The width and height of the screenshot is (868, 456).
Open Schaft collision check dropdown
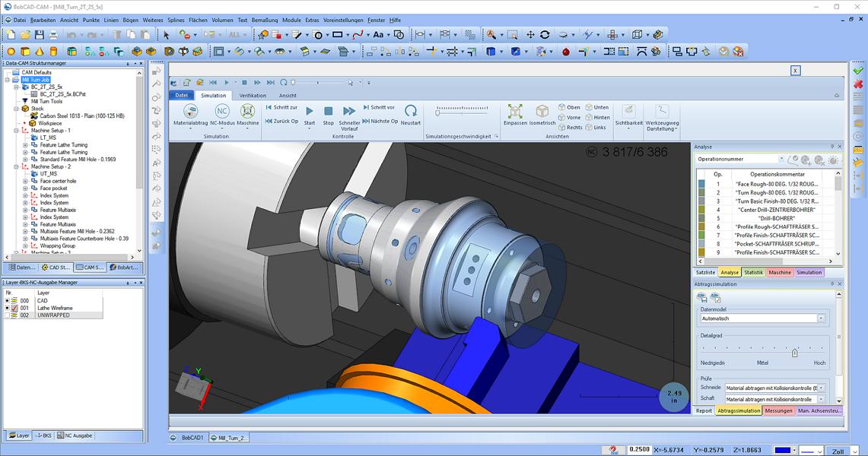click(x=821, y=399)
